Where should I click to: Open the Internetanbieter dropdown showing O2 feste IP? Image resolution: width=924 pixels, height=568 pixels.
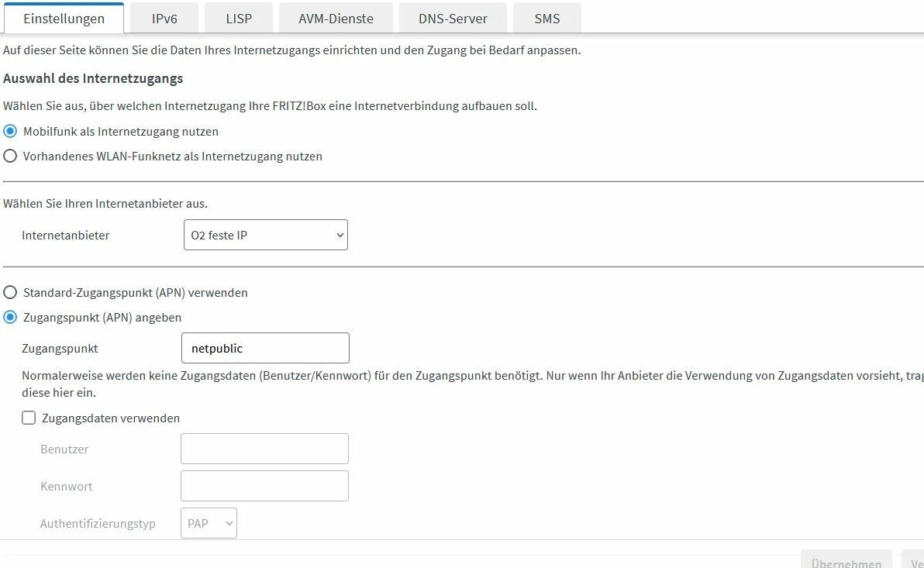(265, 235)
